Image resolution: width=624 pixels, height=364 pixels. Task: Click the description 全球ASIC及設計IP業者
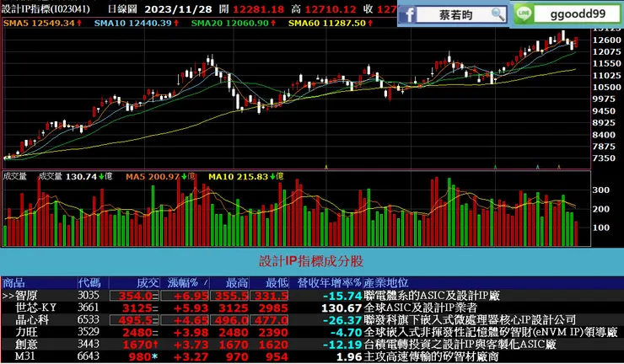pyautogui.click(x=420, y=308)
